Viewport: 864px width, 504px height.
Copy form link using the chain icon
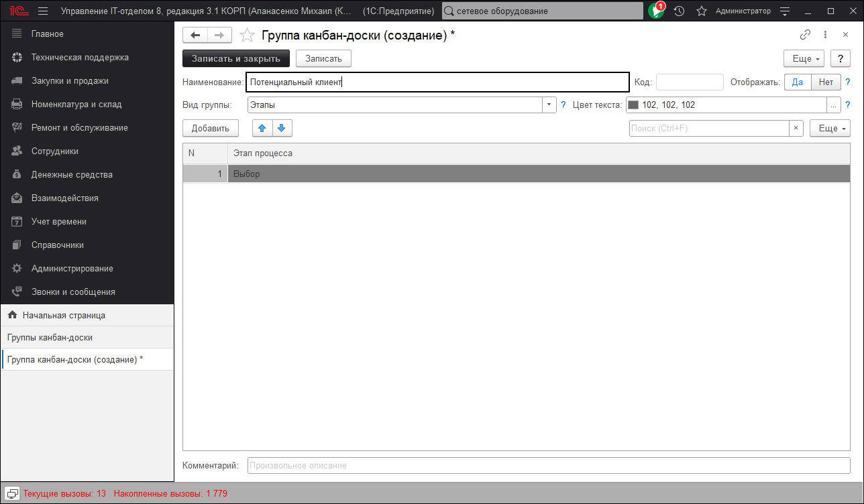tap(804, 34)
